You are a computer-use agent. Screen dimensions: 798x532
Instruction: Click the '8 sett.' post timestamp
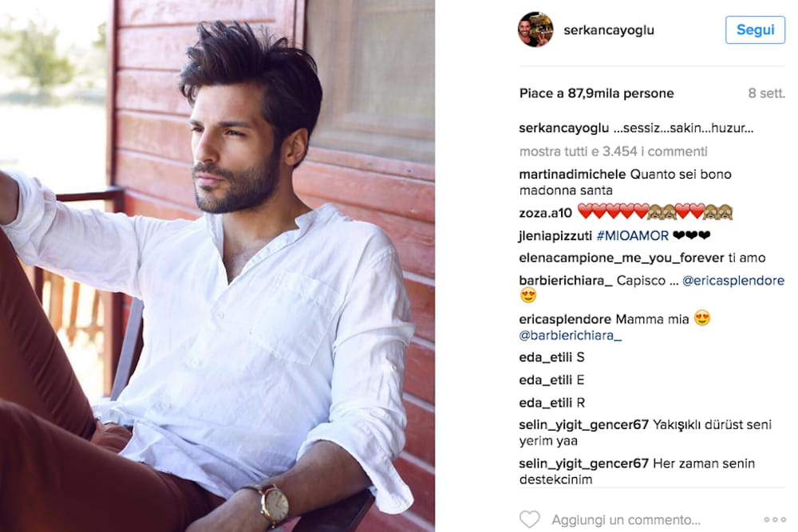(x=766, y=93)
